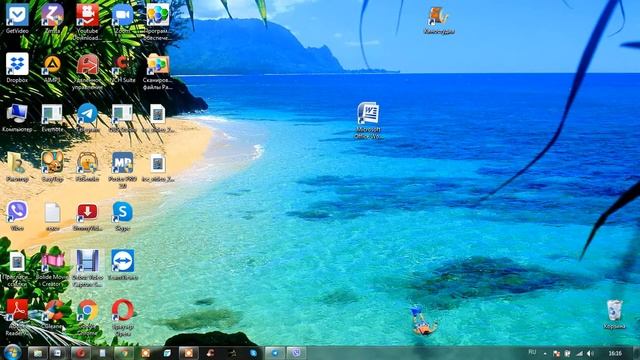Open the Киностудия shortcut at the top of the desktop

pyautogui.click(x=439, y=17)
